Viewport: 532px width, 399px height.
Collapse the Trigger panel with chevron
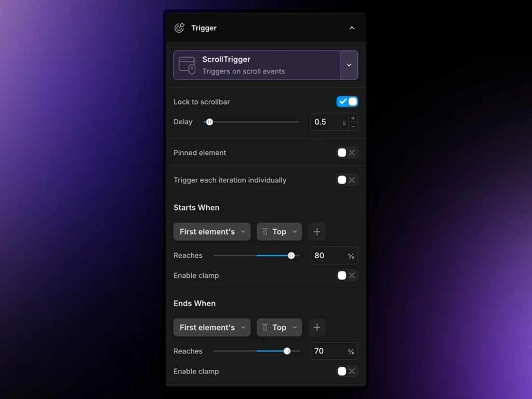(352, 28)
